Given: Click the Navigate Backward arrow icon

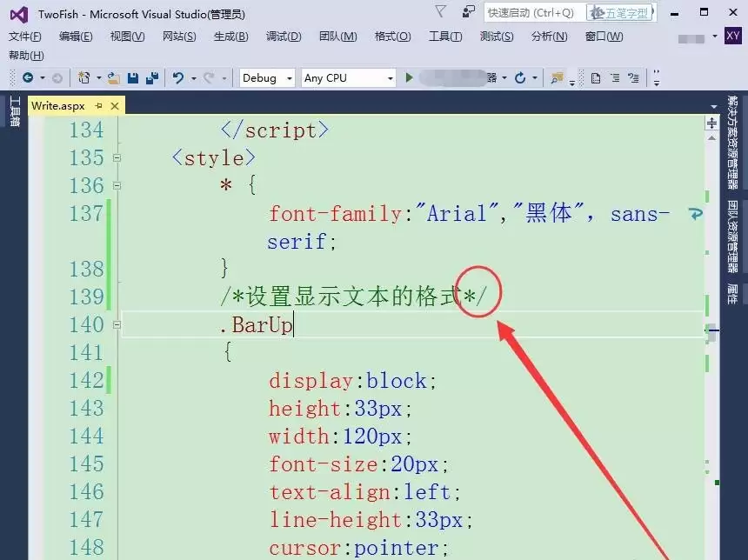Looking at the screenshot, I should pyautogui.click(x=28, y=78).
